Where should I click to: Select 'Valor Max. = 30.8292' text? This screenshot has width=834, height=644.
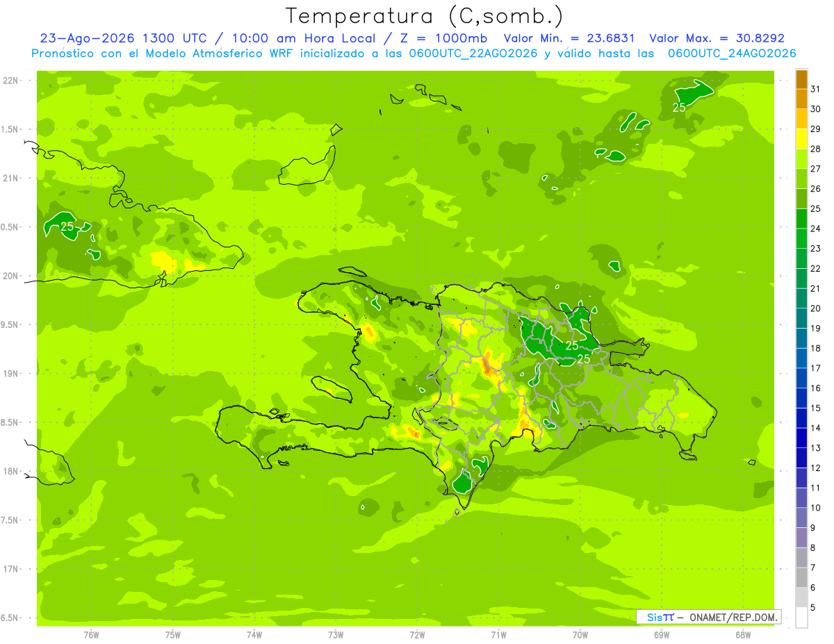(x=717, y=38)
